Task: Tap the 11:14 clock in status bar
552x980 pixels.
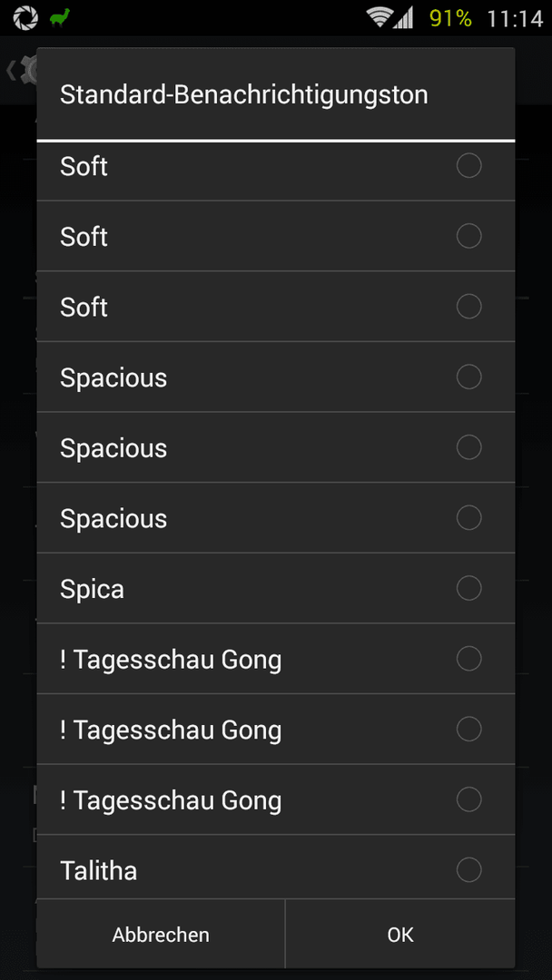Action: tap(515, 18)
